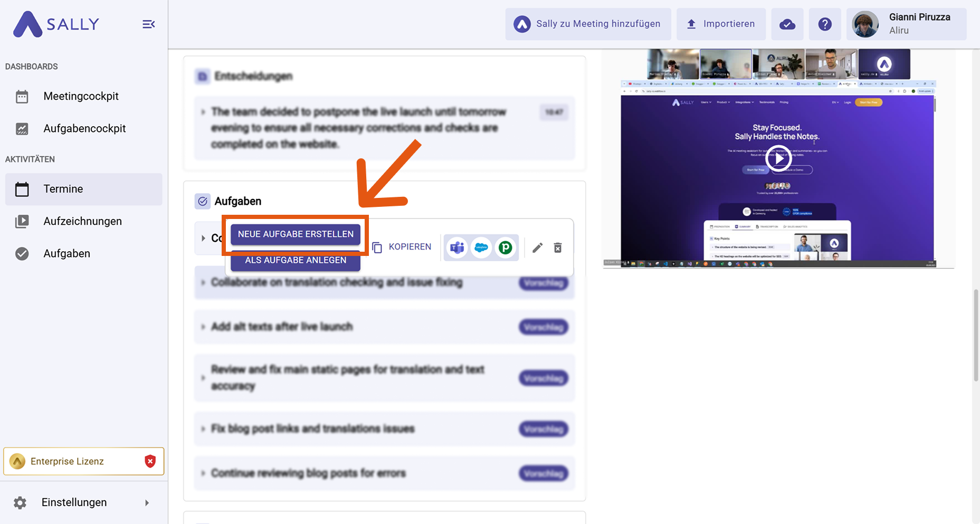Send task to the green P integration
This screenshot has height=524, width=980.
click(506, 247)
